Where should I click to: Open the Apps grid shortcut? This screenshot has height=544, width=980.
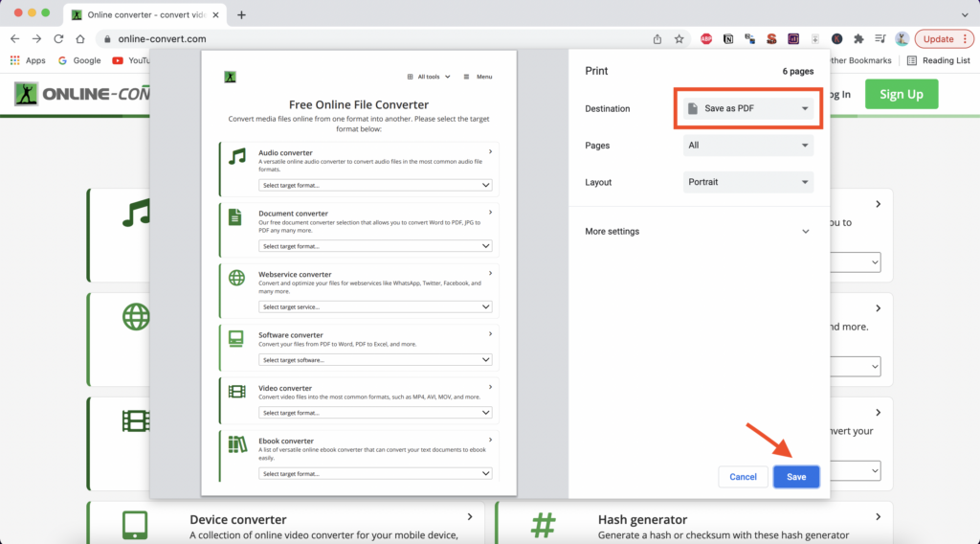(28, 60)
